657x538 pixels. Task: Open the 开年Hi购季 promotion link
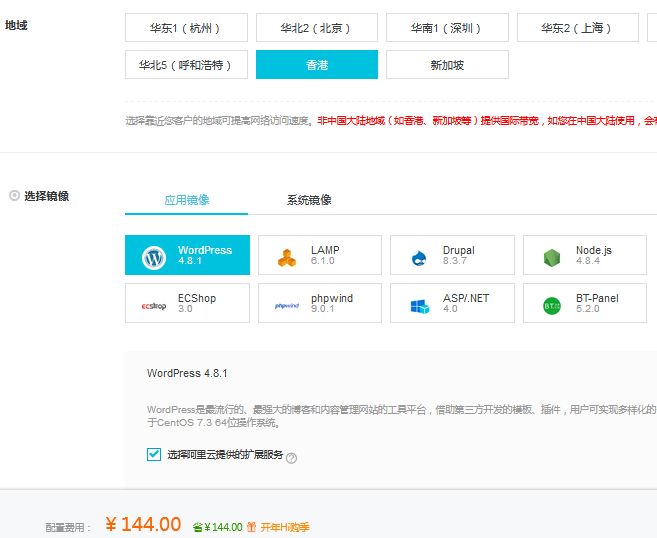[x=285, y=527]
